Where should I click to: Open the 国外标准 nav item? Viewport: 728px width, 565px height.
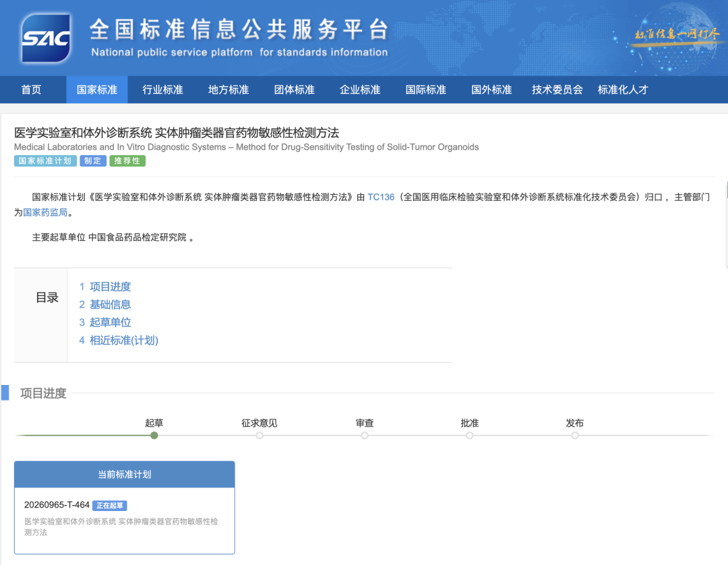(491, 90)
